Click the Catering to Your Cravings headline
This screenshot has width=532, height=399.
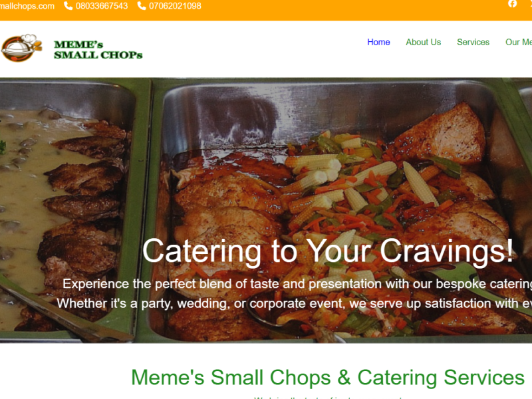coord(328,251)
